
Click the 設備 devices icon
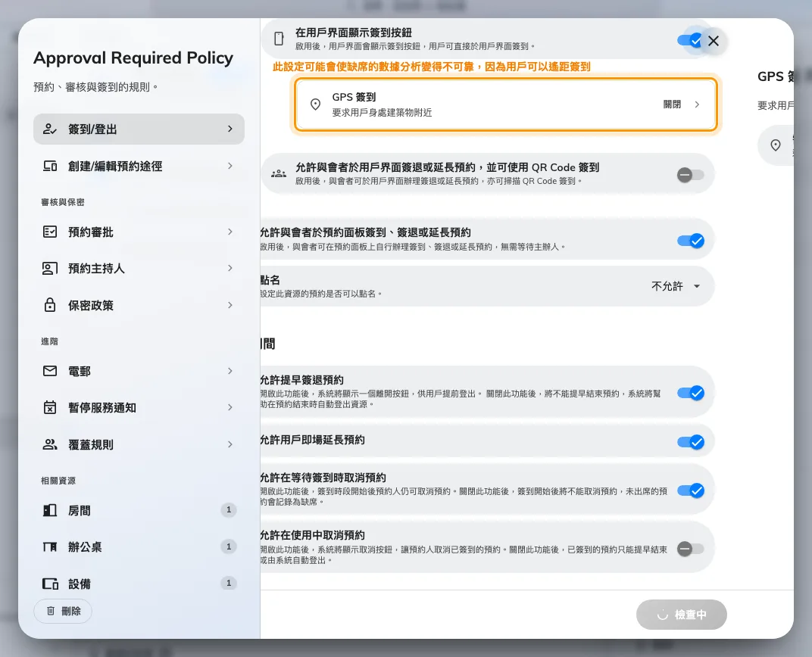(50, 584)
